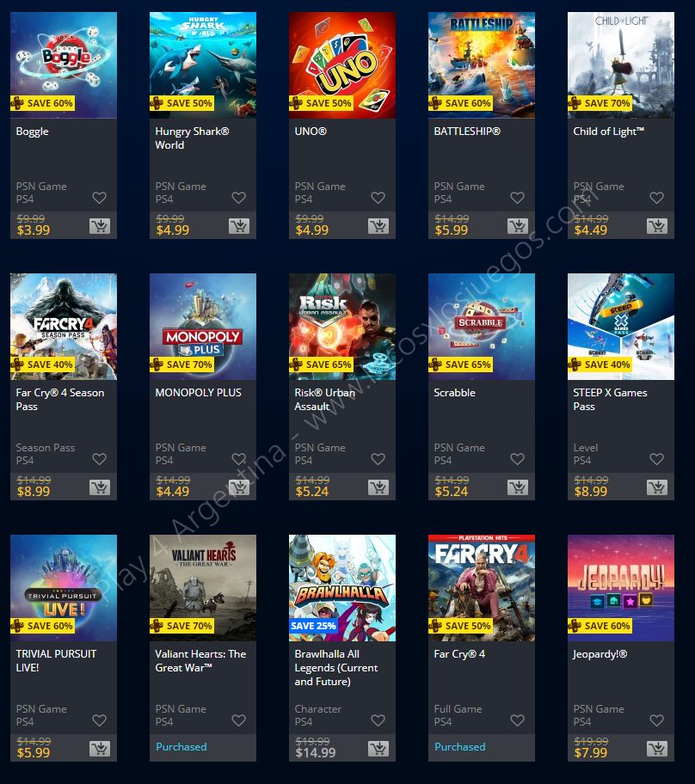Wishlist Hungry Shark World with heart icon
Viewport: 695px width, 784px height.
(238, 198)
